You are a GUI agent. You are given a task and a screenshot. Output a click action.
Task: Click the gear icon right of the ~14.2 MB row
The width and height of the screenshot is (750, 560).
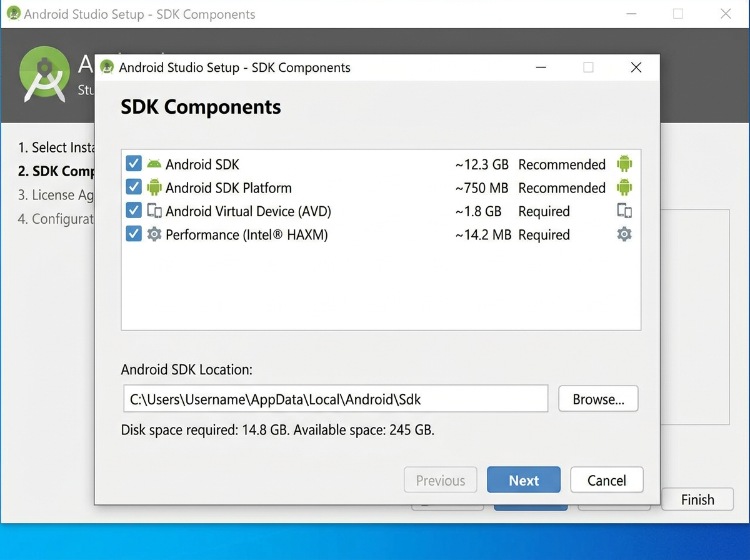(x=624, y=234)
